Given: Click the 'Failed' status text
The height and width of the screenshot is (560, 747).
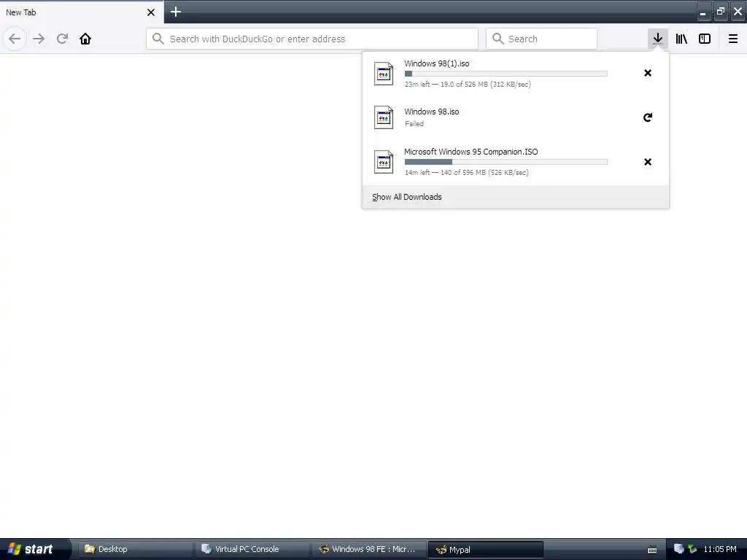Looking at the screenshot, I should pyautogui.click(x=414, y=123).
